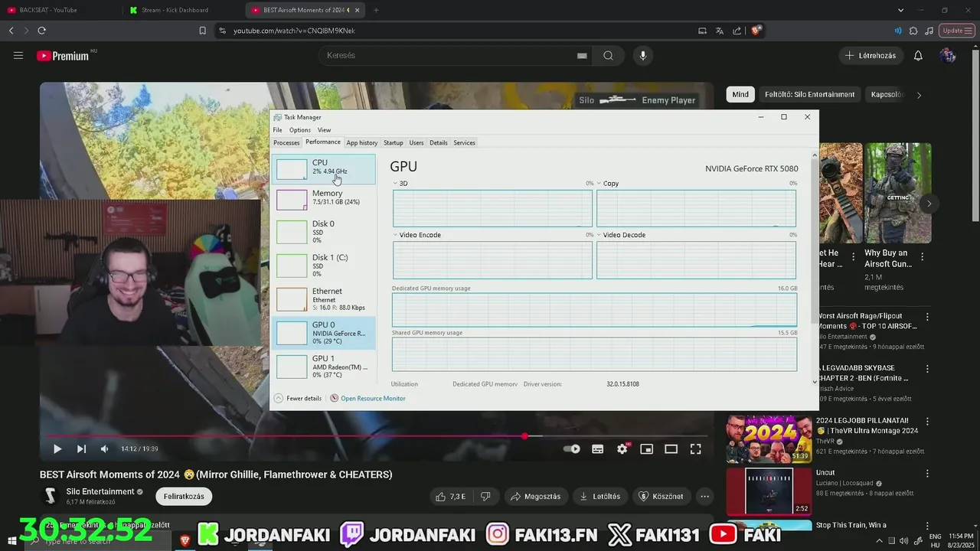Play the YouTube video
Viewport: 980px width, 551px height.
pos(57,449)
